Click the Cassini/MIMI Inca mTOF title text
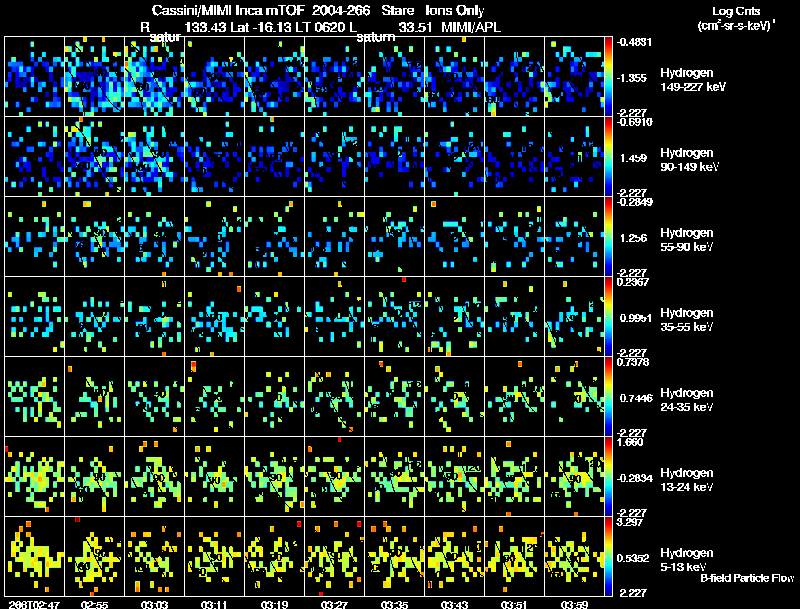 (x=229, y=10)
